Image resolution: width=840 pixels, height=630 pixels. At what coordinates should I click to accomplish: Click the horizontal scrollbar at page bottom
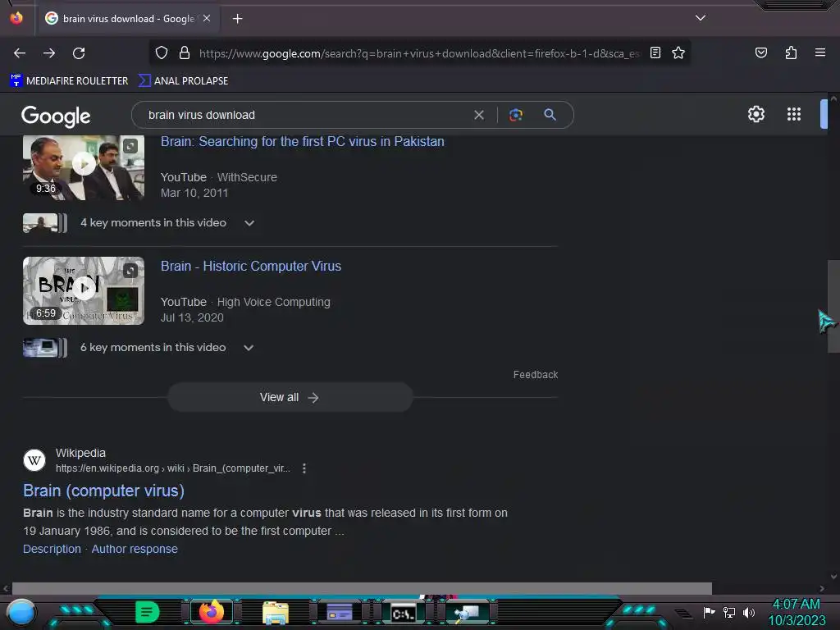click(x=362, y=588)
